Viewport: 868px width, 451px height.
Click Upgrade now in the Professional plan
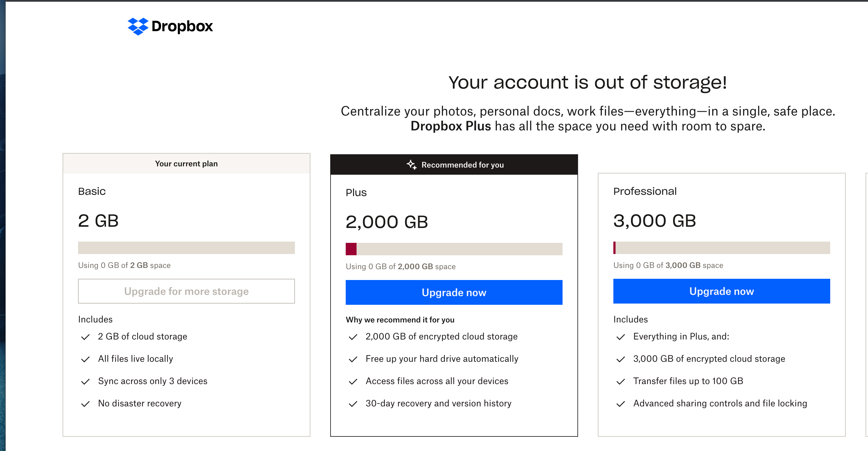coord(721,291)
